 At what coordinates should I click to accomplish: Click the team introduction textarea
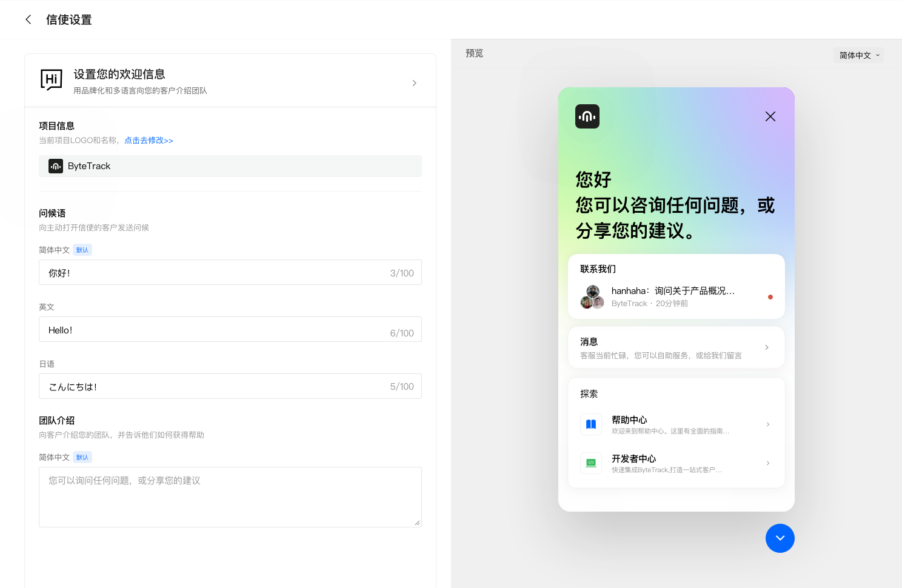pos(230,497)
